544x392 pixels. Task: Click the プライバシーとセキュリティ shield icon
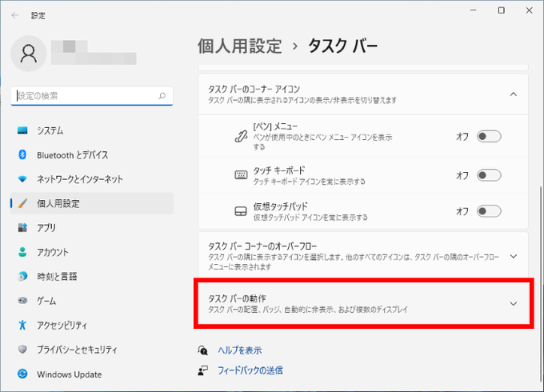pyautogui.click(x=22, y=350)
